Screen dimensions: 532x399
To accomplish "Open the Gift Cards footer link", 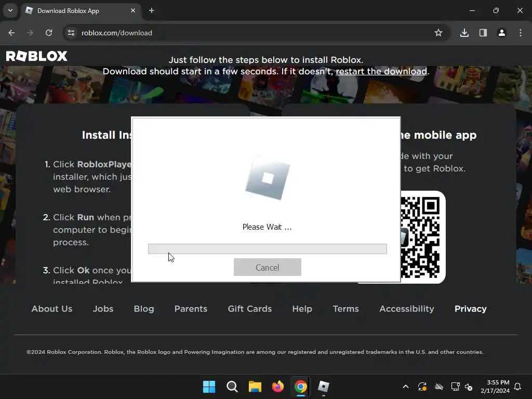I will pyautogui.click(x=250, y=309).
